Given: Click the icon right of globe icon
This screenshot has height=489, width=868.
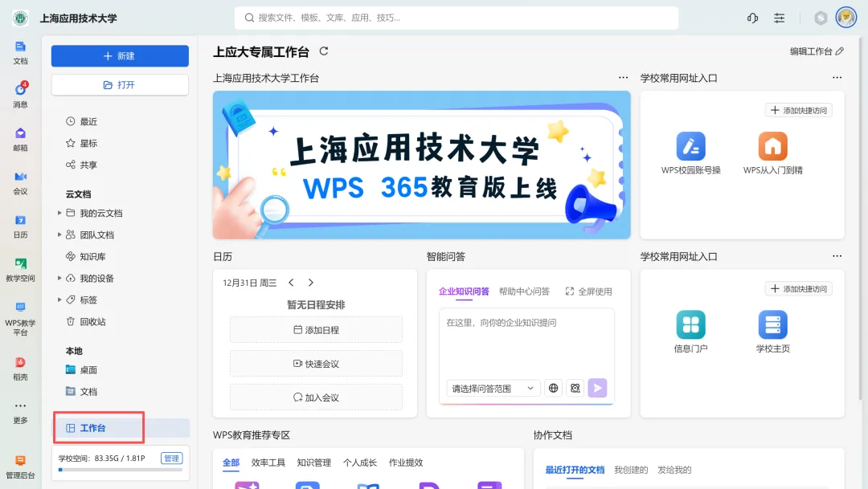Looking at the screenshot, I should [575, 389].
